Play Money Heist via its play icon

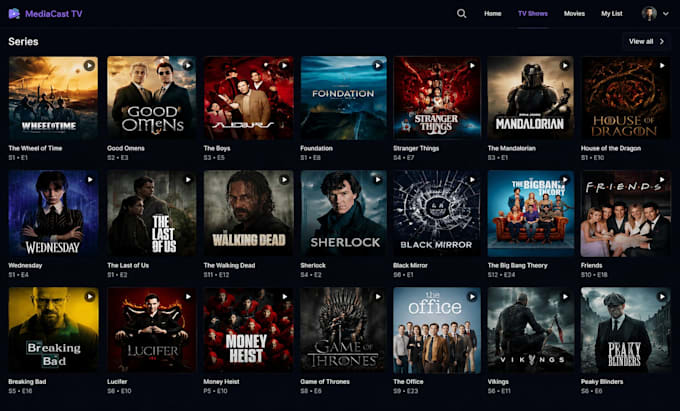tap(284, 297)
